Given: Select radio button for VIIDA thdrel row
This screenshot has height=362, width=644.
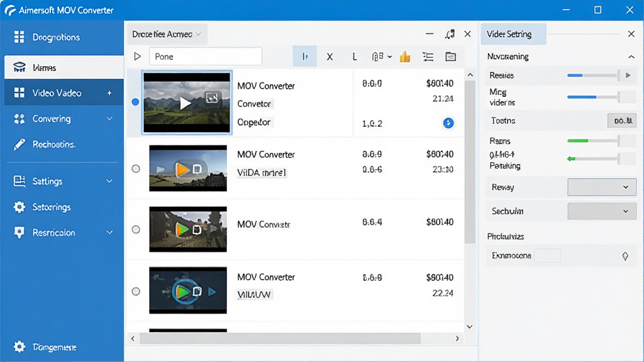Looking at the screenshot, I should tap(136, 168).
